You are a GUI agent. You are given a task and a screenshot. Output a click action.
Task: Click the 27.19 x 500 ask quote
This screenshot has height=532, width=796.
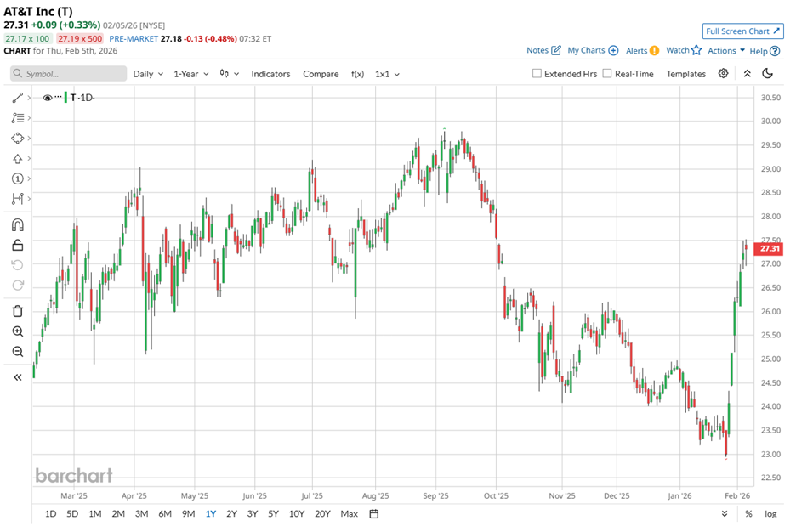coord(80,38)
